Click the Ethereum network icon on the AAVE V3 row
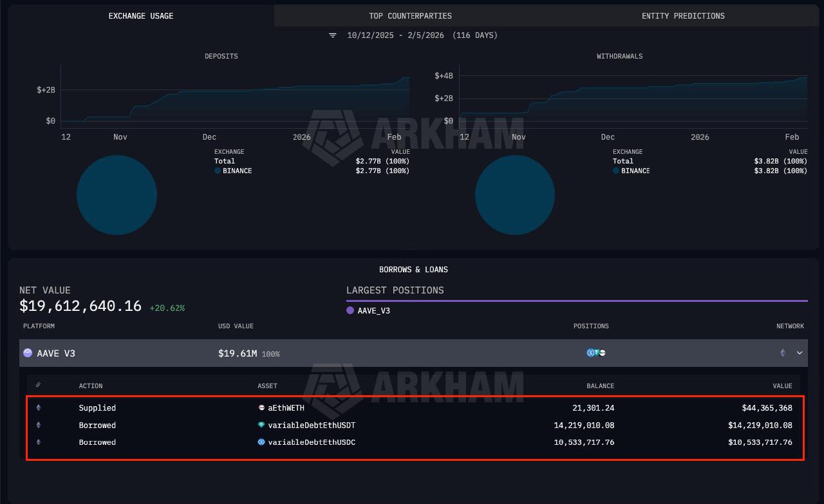The height and width of the screenshot is (504, 824). pyautogui.click(x=783, y=353)
